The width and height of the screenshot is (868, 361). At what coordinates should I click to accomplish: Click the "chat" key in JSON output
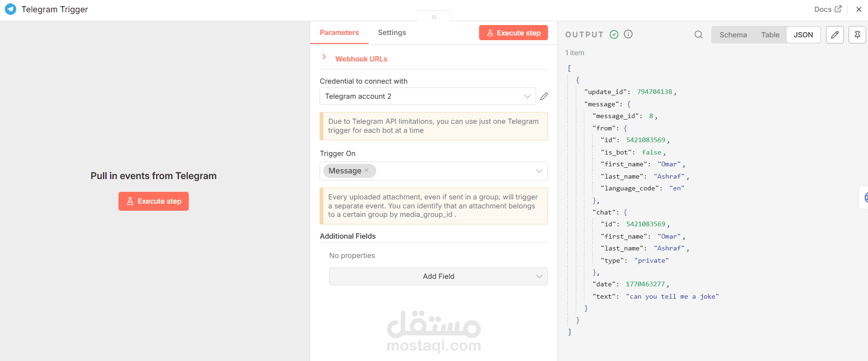606,212
